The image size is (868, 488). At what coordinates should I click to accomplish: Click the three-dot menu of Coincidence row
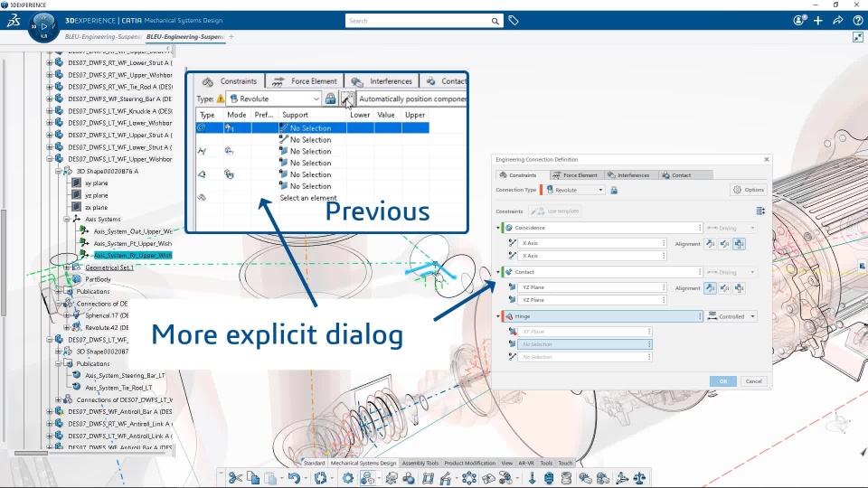pyautogui.click(x=700, y=228)
